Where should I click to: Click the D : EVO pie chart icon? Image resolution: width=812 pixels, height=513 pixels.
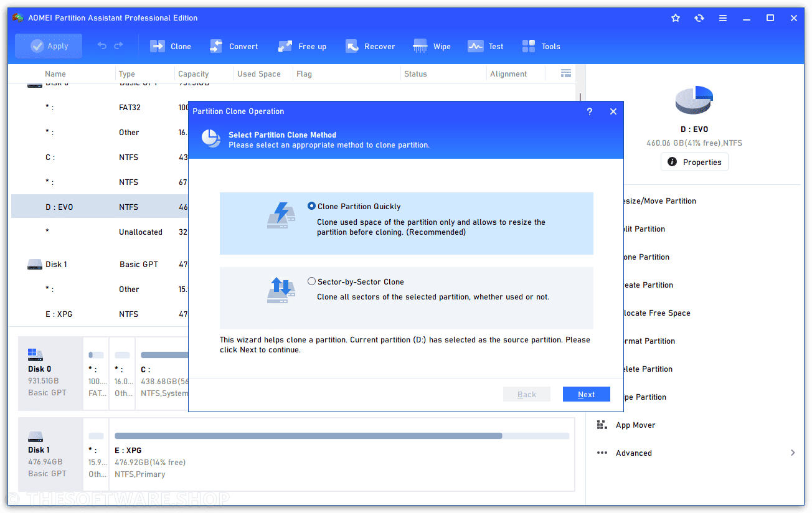(694, 100)
